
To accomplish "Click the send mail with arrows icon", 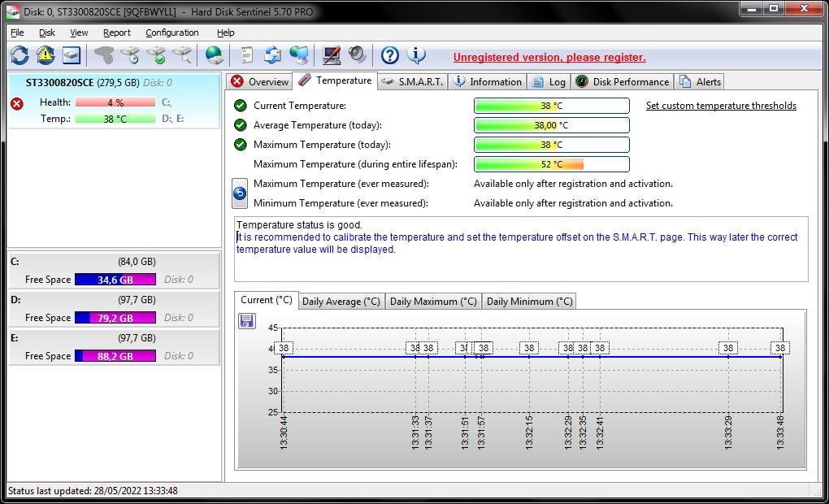I will click(x=272, y=55).
